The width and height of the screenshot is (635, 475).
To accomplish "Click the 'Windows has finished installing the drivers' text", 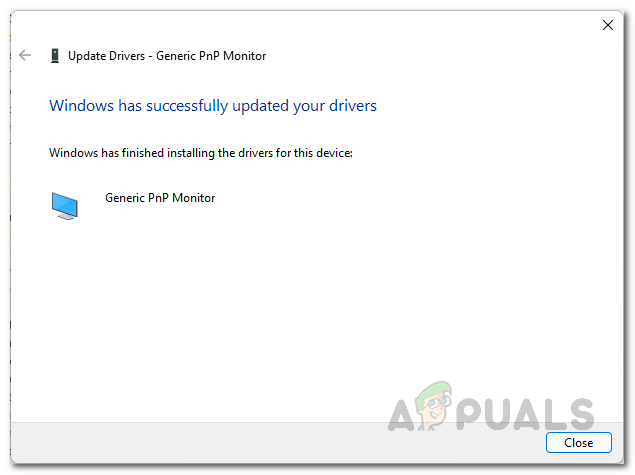I will tap(201, 153).
